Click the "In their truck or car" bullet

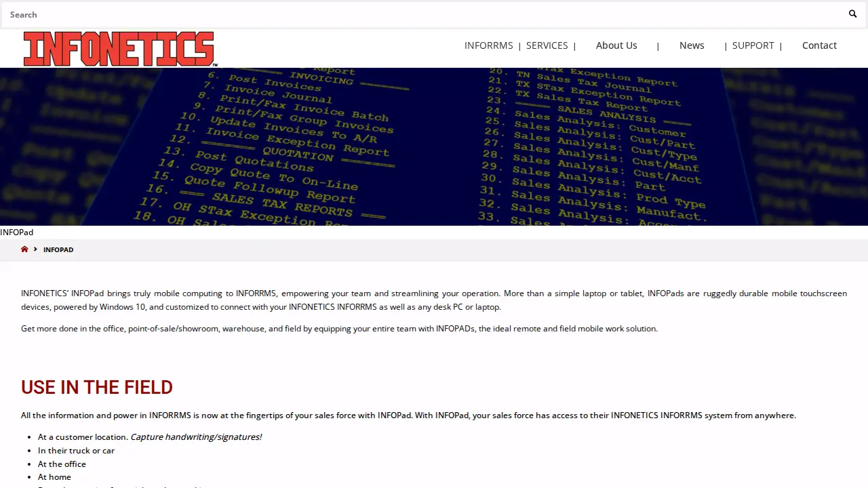tap(76, 450)
